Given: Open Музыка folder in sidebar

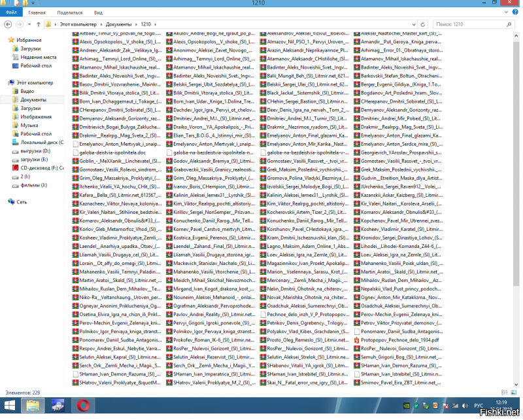Looking at the screenshot, I should click(x=25, y=125).
